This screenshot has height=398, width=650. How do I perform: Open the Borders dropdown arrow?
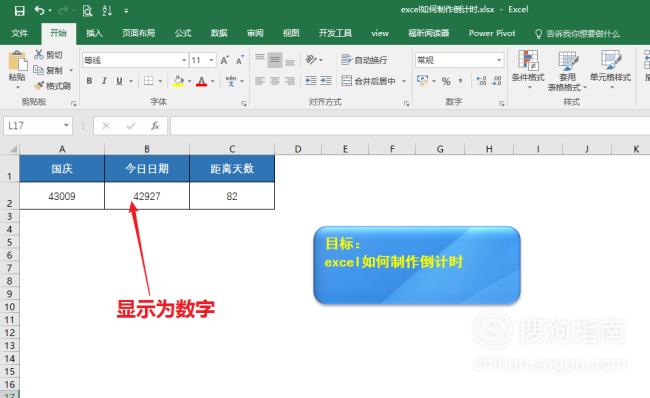(x=160, y=81)
